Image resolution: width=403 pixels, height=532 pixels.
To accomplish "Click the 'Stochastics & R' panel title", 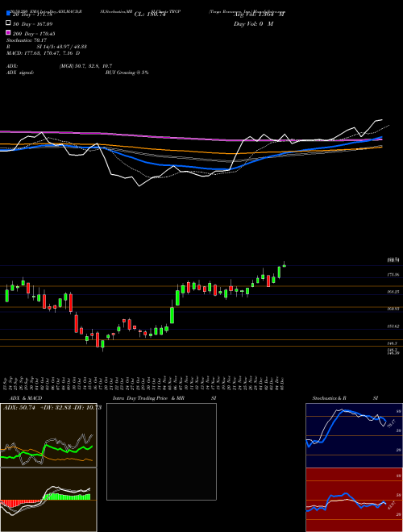I will pos(329,398).
